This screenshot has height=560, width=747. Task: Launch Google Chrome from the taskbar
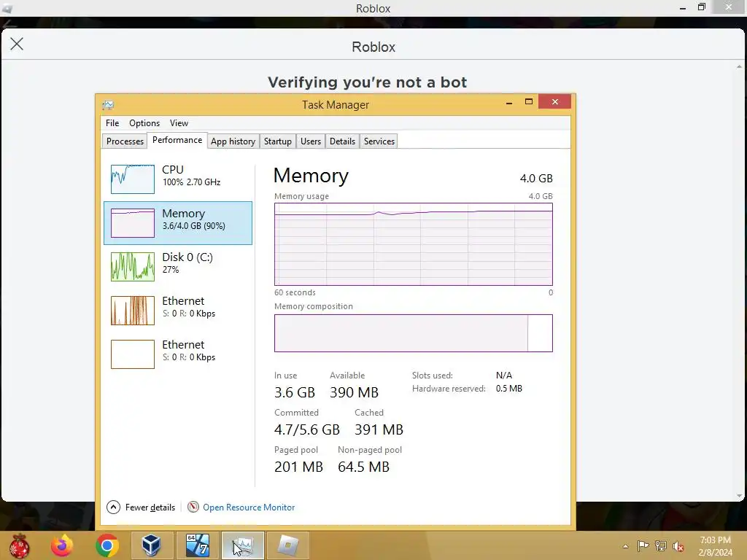(x=107, y=545)
